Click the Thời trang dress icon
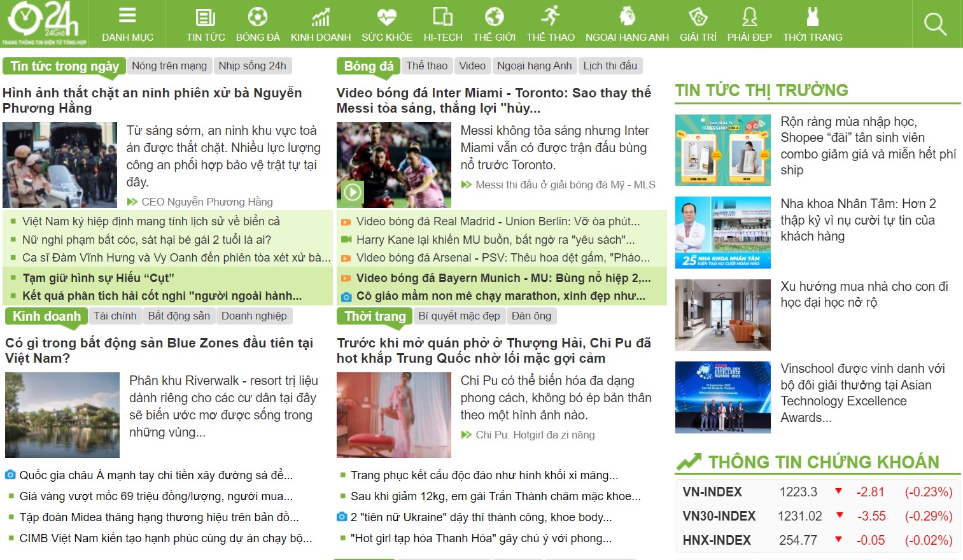The height and width of the screenshot is (560, 963). point(813,17)
